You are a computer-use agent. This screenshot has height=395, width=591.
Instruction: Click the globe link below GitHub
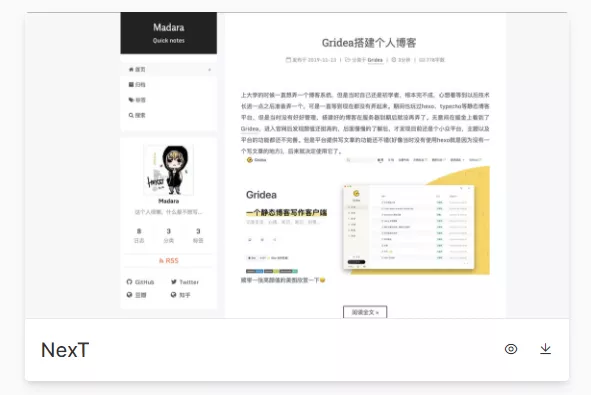coord(136,295)
